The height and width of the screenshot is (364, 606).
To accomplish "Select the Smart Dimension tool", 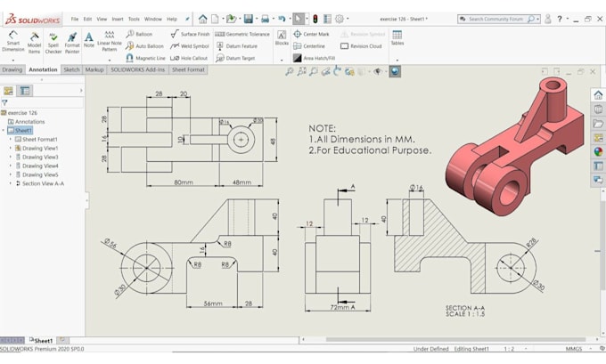I will click(x=13, y=41).
